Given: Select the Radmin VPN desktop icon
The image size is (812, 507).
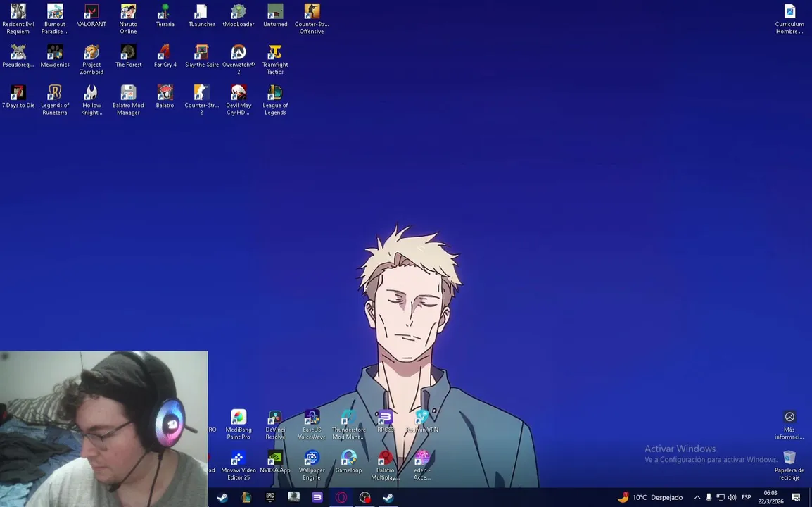Looking at the screenshot, I should (422, 421).
